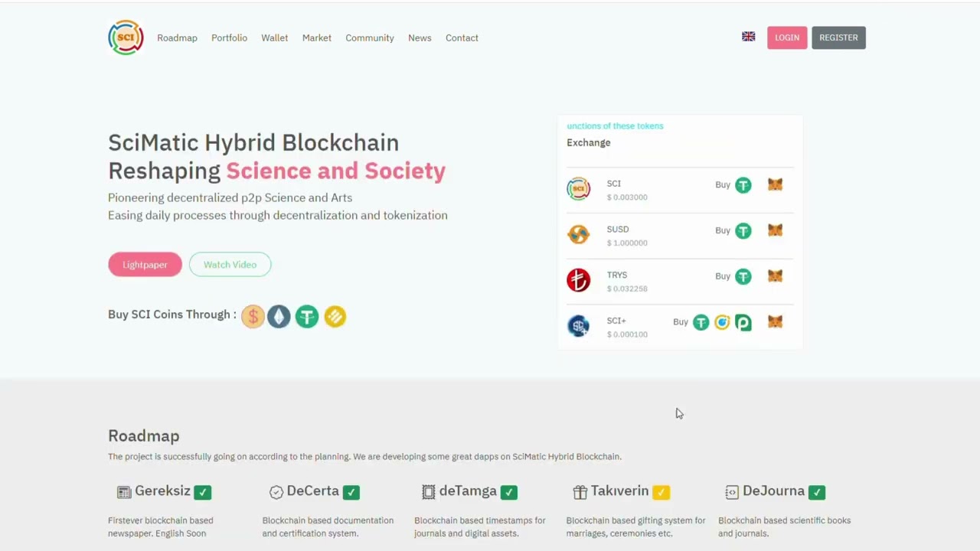980x551 pixels.
Task: Click the pink LOGIN button
Action: [x=787, y=37]
